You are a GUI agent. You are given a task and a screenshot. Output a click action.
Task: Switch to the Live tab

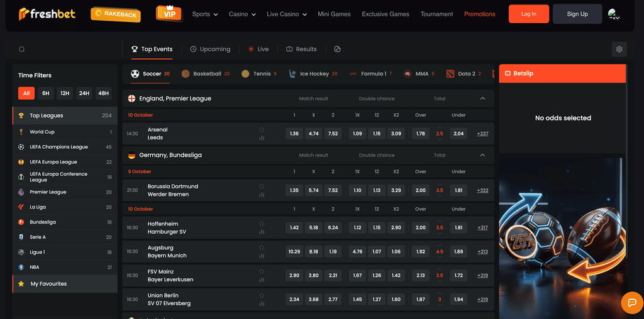click(x=258, y=49)
